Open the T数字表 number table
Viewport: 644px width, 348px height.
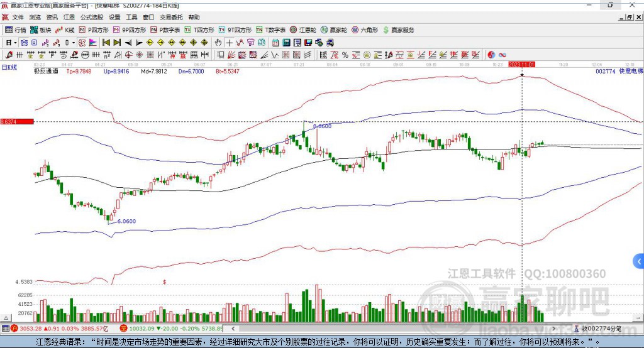(x=270, y=30)
